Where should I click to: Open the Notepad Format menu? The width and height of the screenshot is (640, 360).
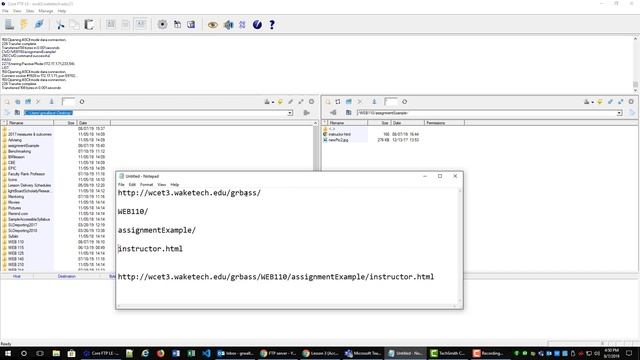(147, 184)
